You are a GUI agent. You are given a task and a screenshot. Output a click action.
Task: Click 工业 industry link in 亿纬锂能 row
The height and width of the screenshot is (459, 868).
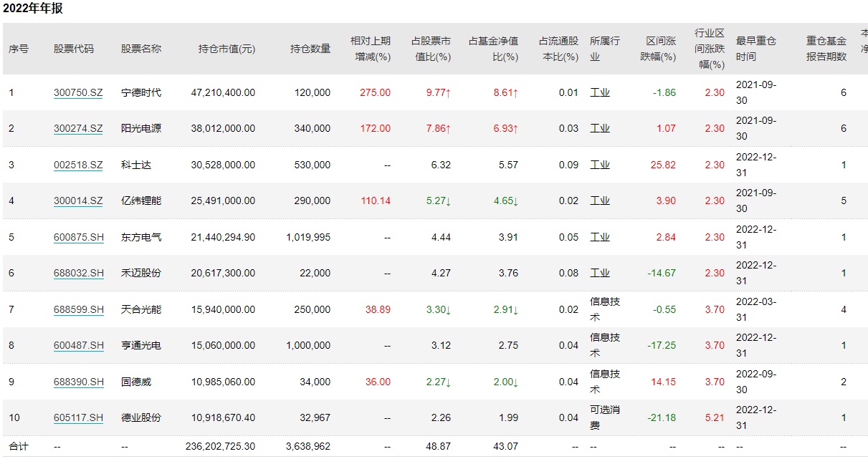600,200
